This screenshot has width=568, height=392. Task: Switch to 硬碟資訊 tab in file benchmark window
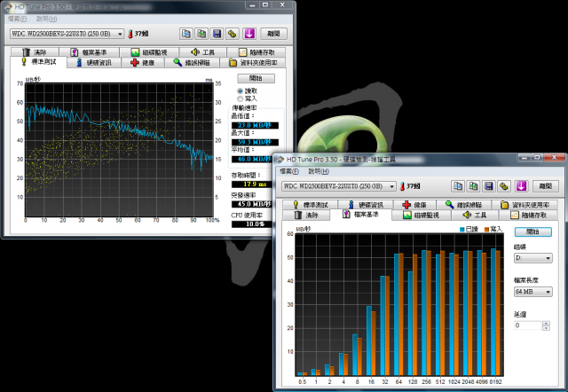(366, 205)
